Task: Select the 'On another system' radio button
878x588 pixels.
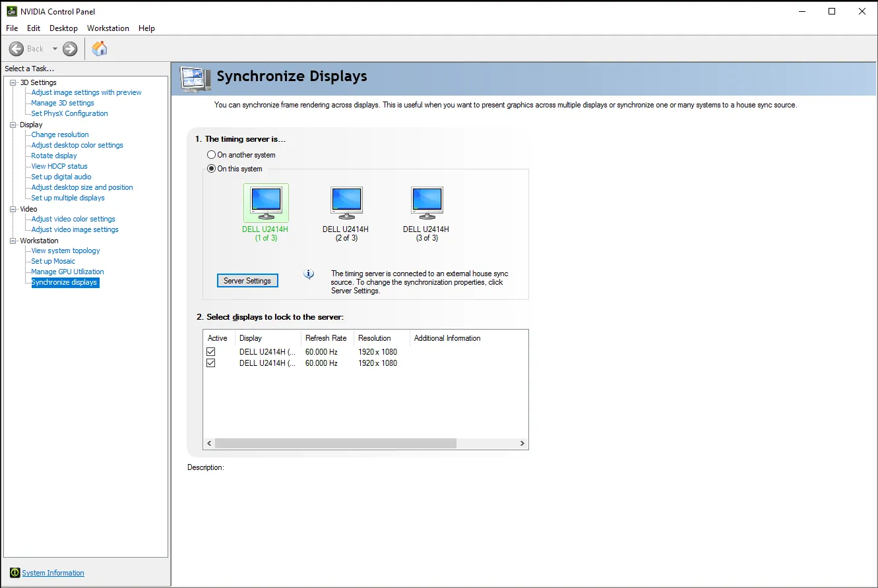Action: (212, 155)
